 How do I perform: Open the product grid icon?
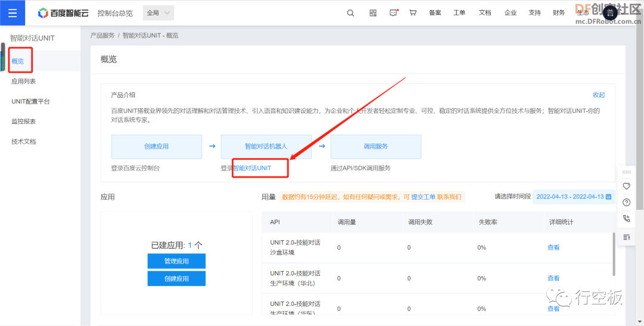(373, 13)
